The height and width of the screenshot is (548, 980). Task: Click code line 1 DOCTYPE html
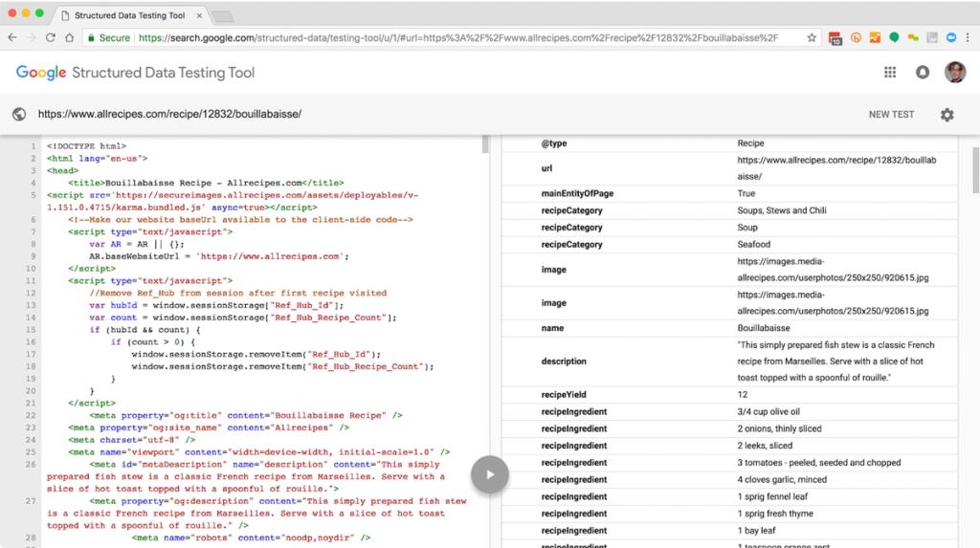point(86,146)
